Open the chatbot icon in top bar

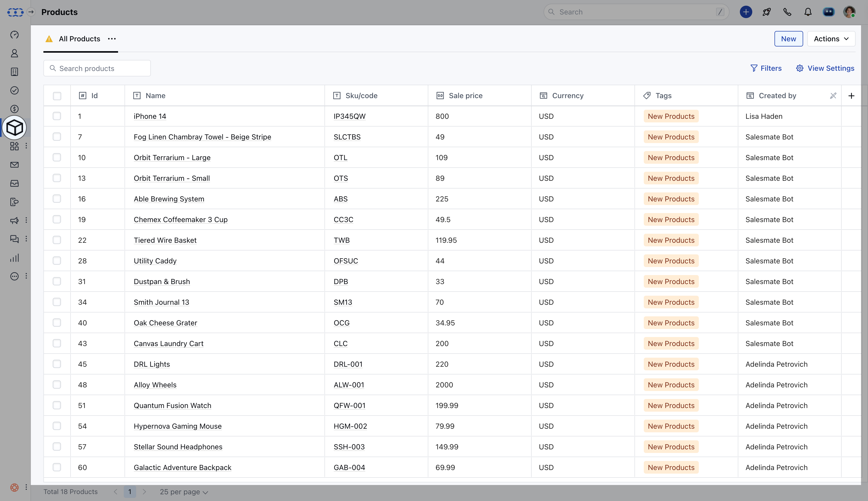(828, 12)
